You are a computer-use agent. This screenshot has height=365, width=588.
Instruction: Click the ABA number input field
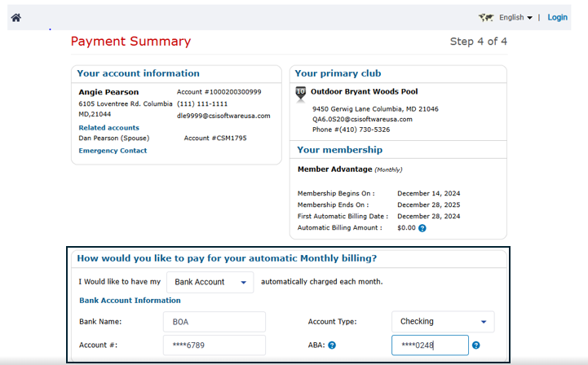[430, 345]
